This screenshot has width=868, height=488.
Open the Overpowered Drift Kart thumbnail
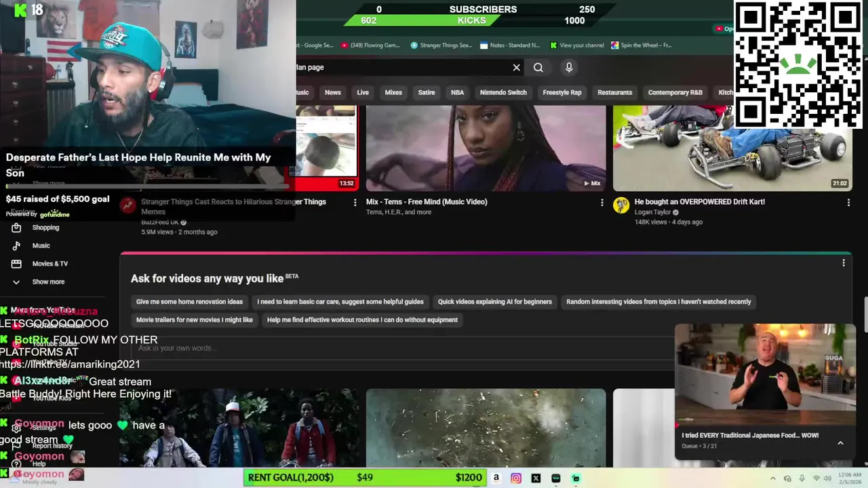732,148
